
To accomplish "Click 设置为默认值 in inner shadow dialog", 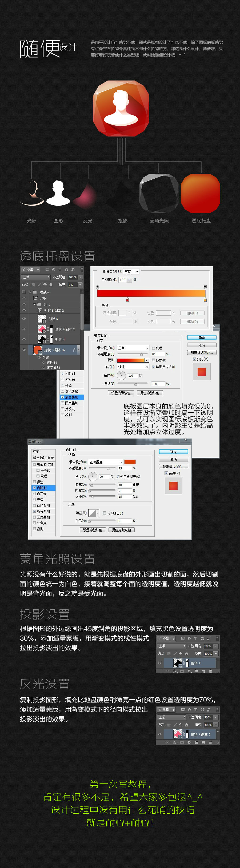I will click(92, 530).
